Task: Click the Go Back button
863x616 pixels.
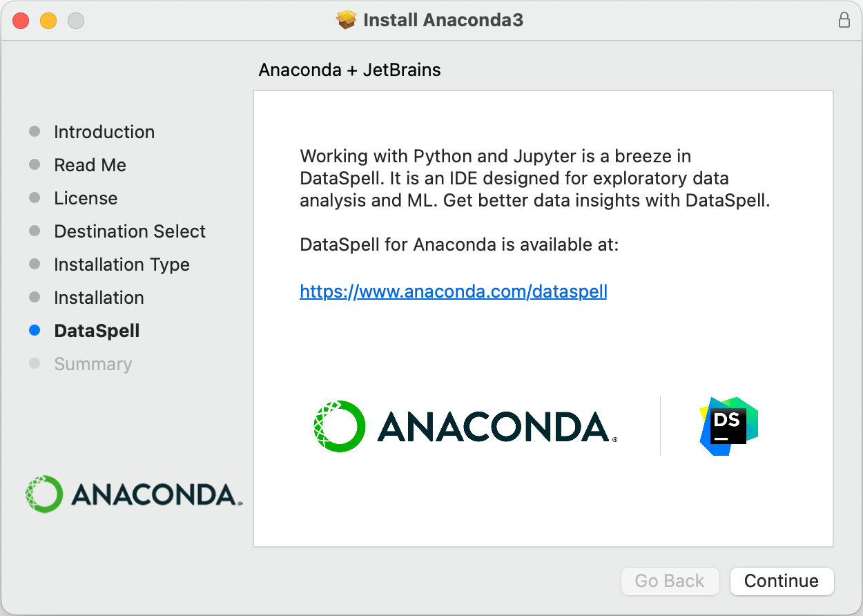Action: pos(670,581)
